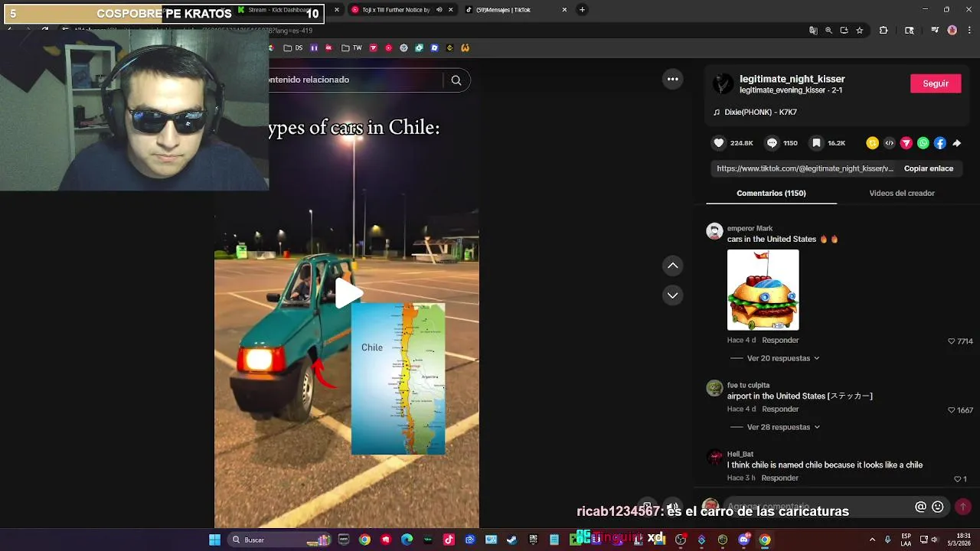This screenshot has width=980, height=551.
Task: Open a new browser tab
Action: pos(582,10)
